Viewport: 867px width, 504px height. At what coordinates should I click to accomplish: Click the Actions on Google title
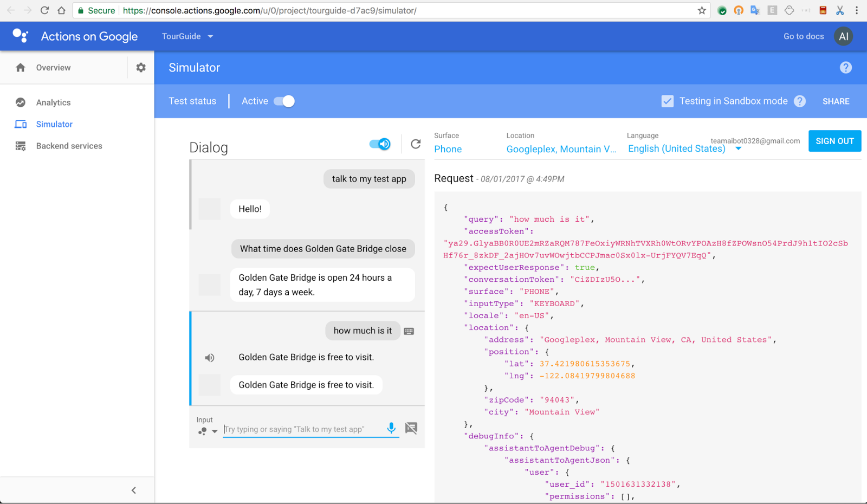(89, 36)
